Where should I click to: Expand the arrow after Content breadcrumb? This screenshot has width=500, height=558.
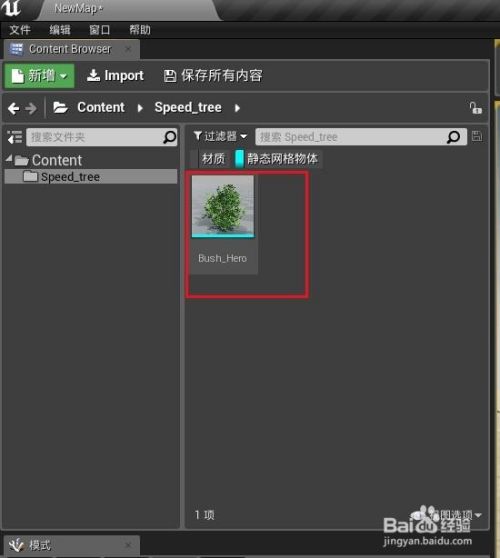(x=140, y=108)
